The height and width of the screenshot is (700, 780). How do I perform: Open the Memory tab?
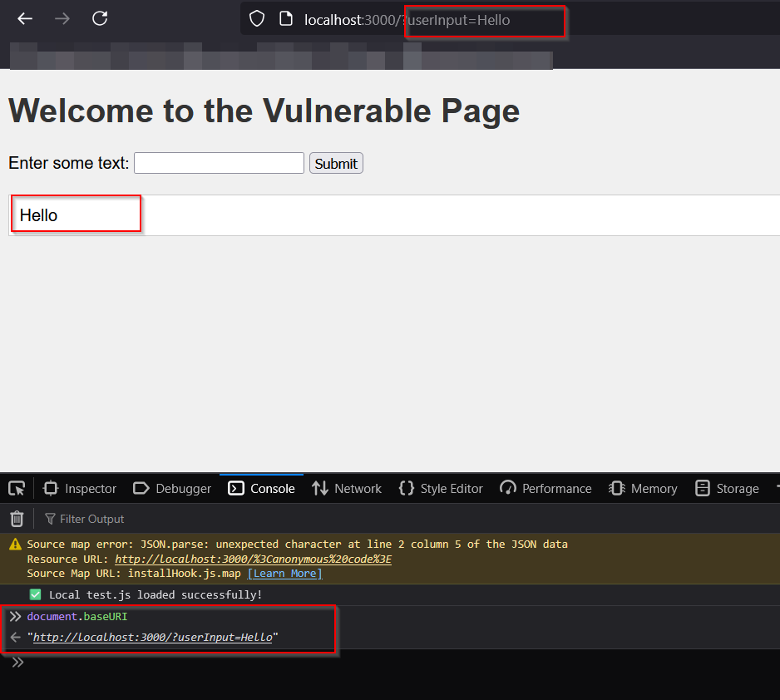(643, 489)
